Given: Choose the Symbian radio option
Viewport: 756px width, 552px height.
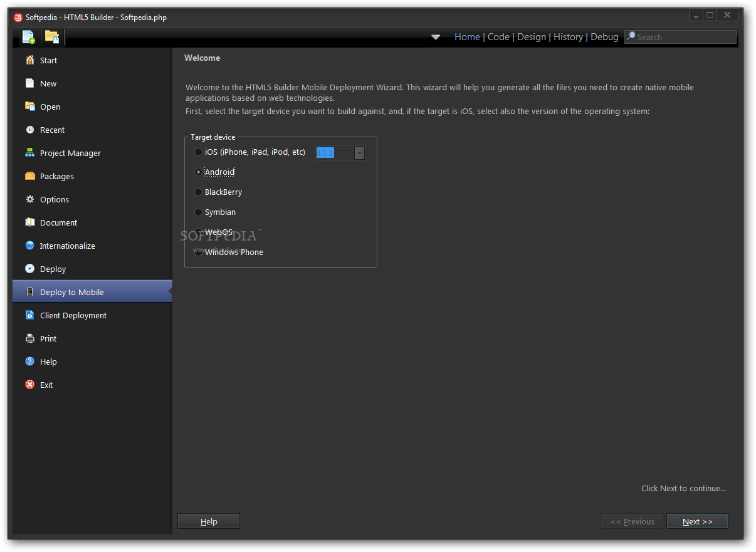Looking at the screenshot, I should coord(199,212).
